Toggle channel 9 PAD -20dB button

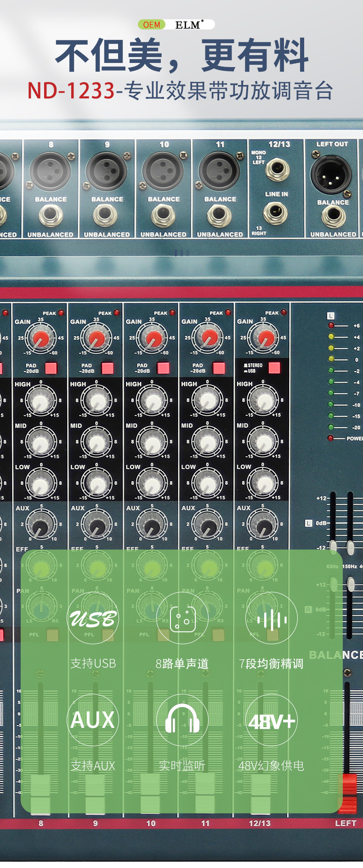(x=107, y=368)
